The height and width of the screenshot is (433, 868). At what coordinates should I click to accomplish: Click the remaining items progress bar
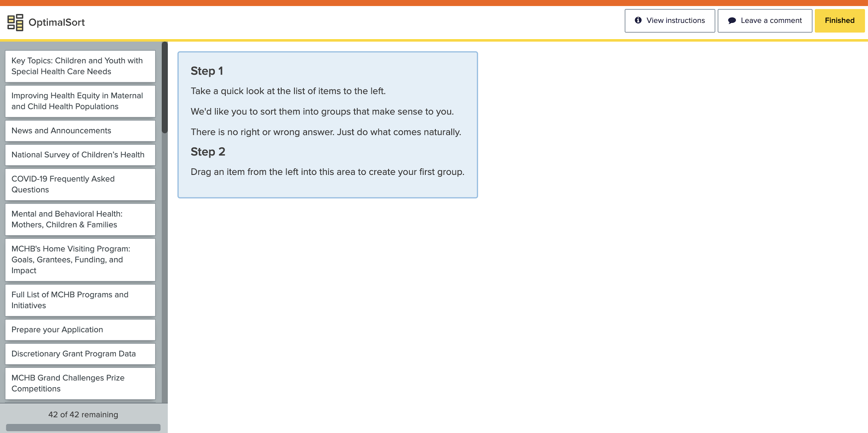click(x=83, y=427)
